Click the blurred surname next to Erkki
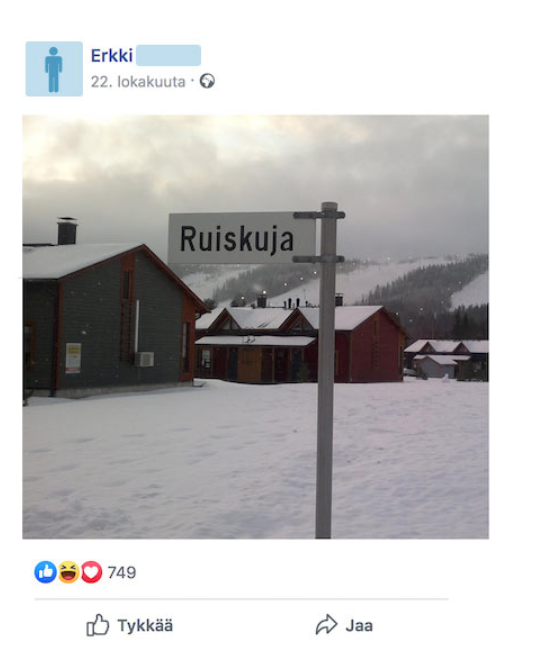 [x=169, y=55]
